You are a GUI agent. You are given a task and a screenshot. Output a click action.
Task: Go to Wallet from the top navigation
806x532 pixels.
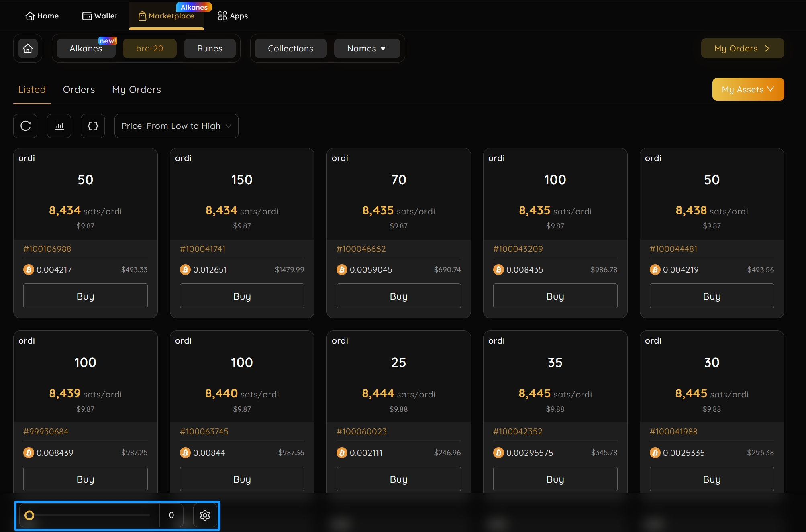100,16
